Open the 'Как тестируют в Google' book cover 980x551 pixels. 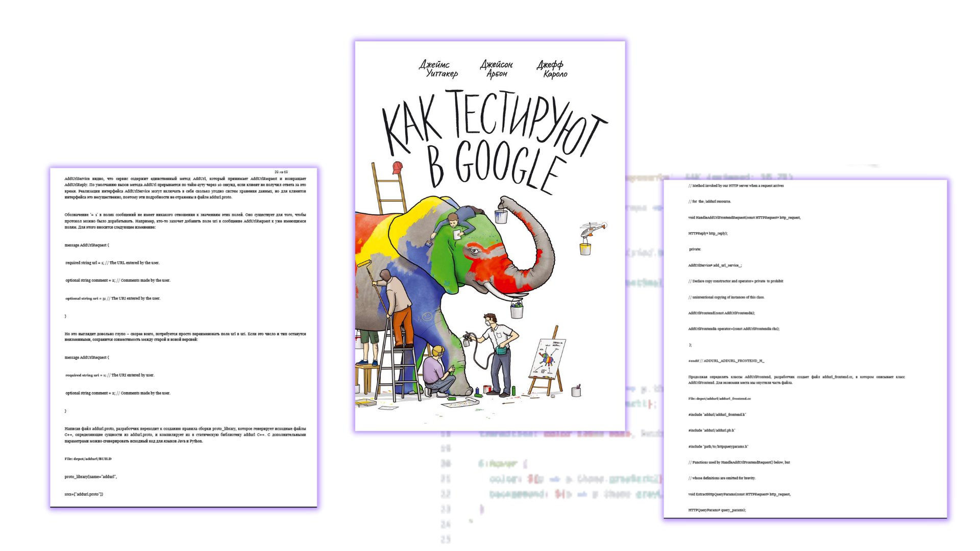click(x=490, y=236)
